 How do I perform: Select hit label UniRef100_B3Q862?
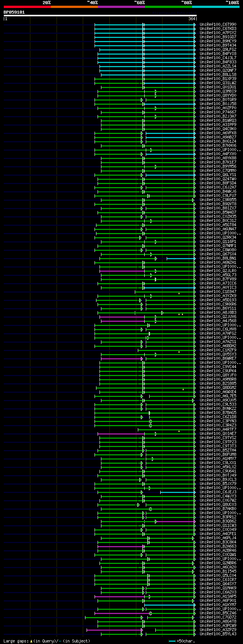click(218, 521)
